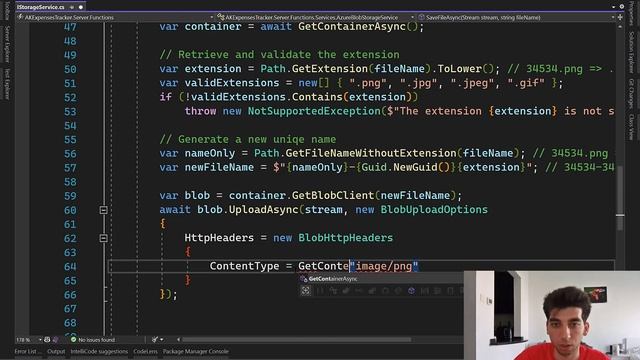640x360 pixels.
Task: Open the SaveFileAsync member navigation dropdown
Action: [516, 17]
